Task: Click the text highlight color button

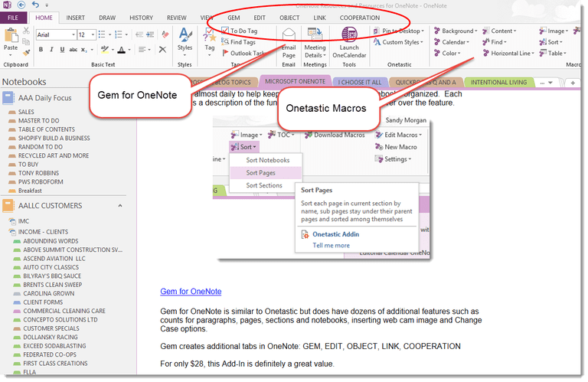Action: 105,49
